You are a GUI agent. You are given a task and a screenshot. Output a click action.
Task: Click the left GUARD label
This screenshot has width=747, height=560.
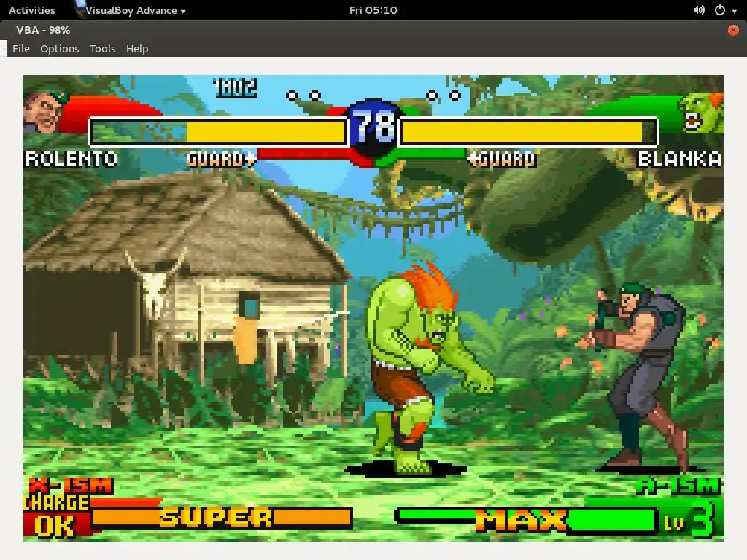pos(222,158)
